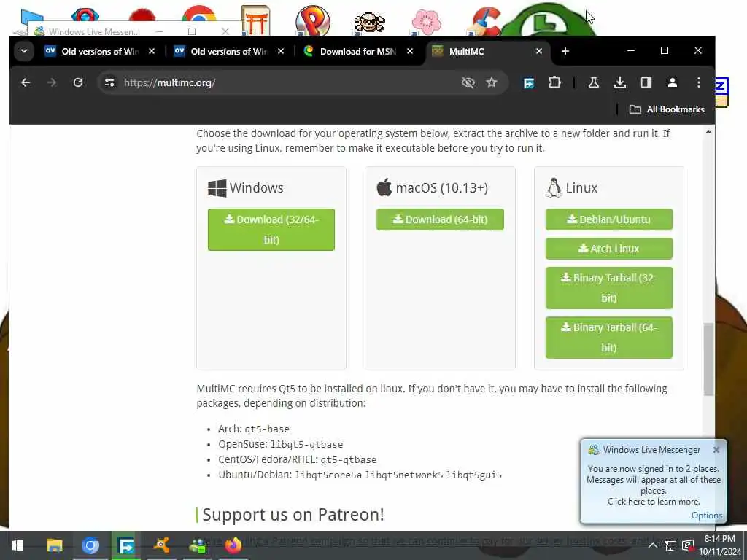Maximize the background Windows Live Messenger window
747x560 pixels.
point(192,31)
